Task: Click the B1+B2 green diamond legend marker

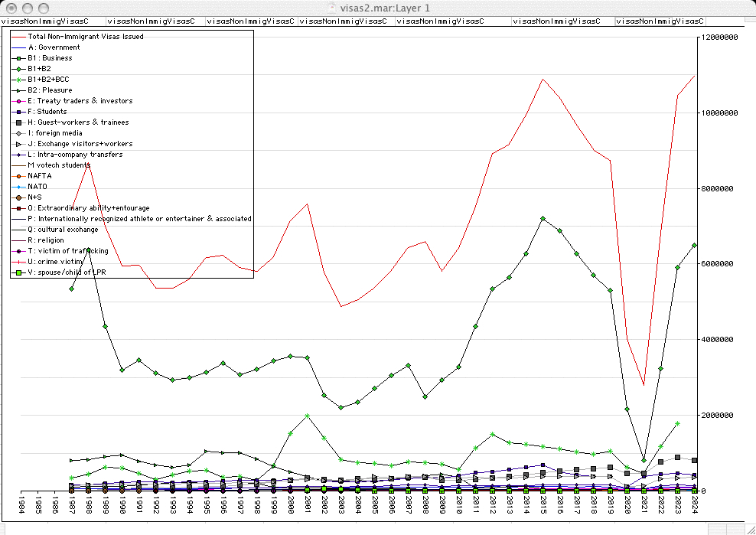Action: [20, 69]
